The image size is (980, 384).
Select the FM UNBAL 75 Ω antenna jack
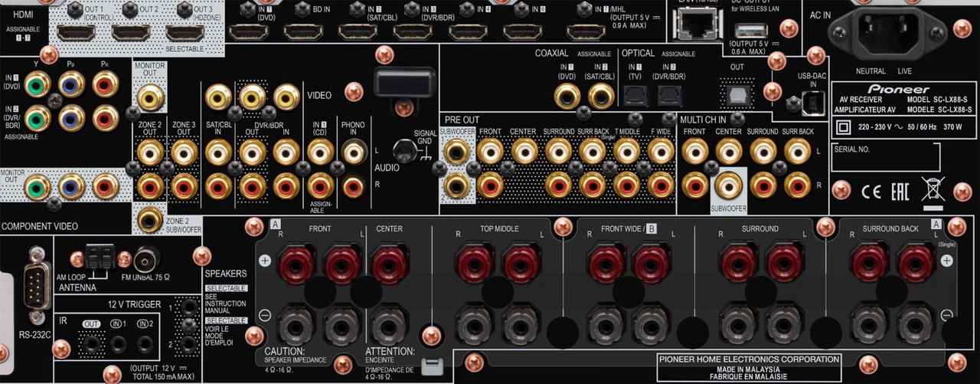coord(145,258)
